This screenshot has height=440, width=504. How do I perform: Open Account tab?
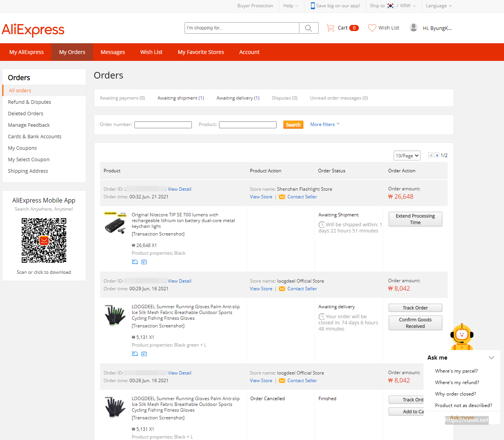tap(249, 52)
